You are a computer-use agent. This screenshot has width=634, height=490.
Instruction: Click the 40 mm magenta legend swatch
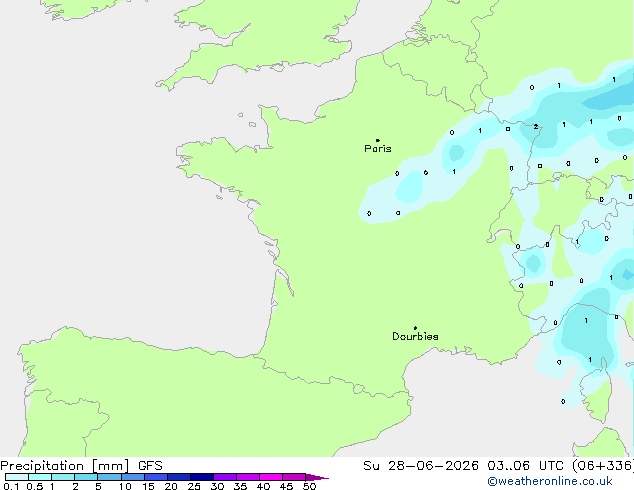[271, 477]
